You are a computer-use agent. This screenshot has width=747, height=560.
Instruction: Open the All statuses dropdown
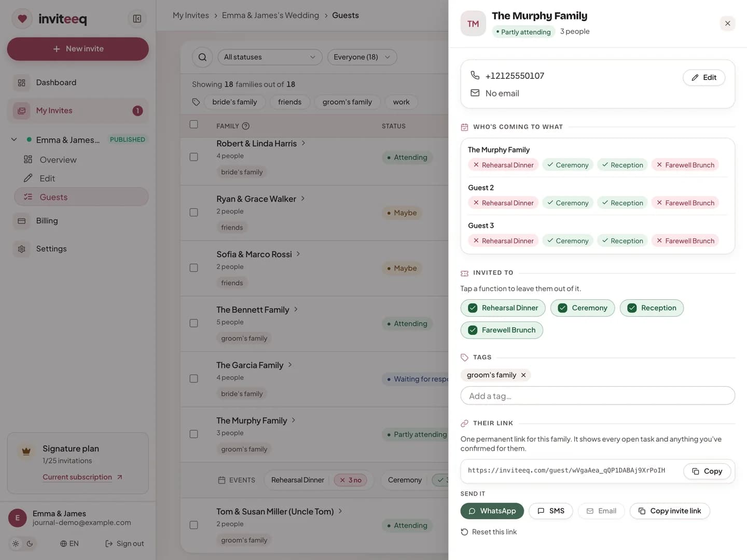(x=270, y=57)
